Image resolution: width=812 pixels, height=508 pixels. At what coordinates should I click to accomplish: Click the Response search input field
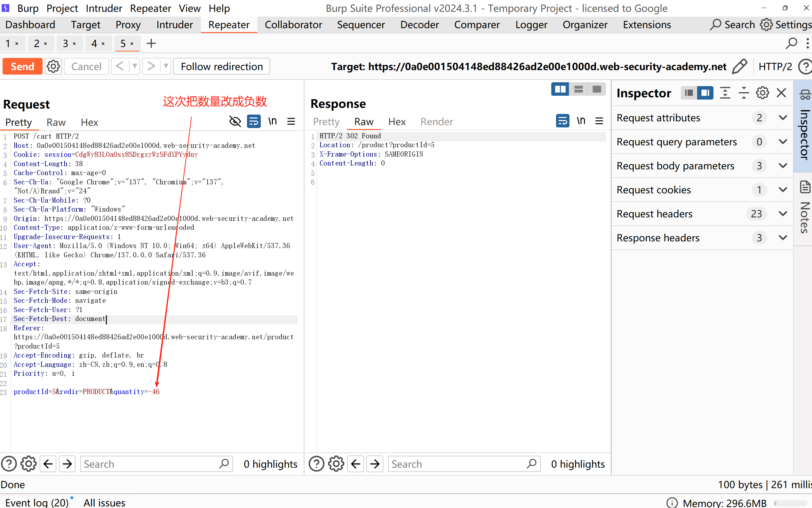coord(457,464)
